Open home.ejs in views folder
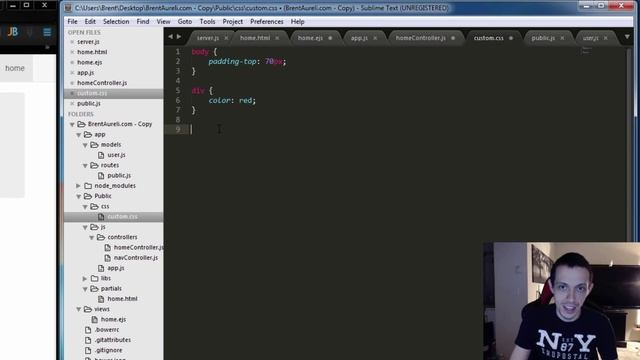 tap(113, 320)
